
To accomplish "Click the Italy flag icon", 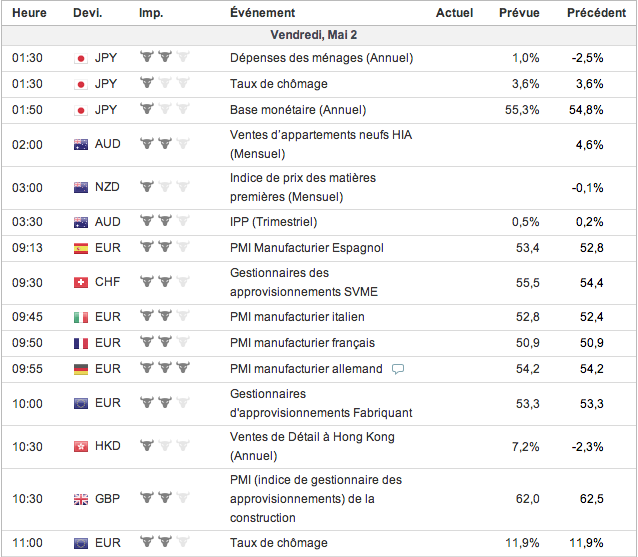I will click(81, 318).
